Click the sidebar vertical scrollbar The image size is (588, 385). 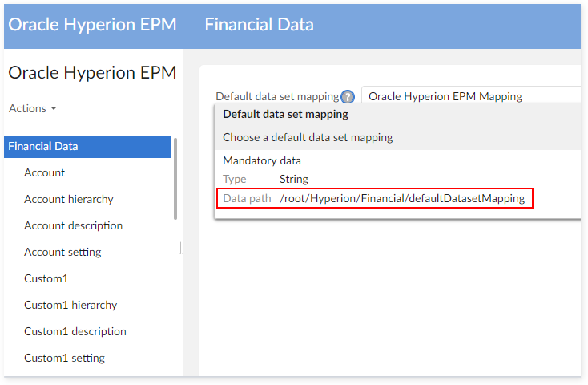coord(175,178)
